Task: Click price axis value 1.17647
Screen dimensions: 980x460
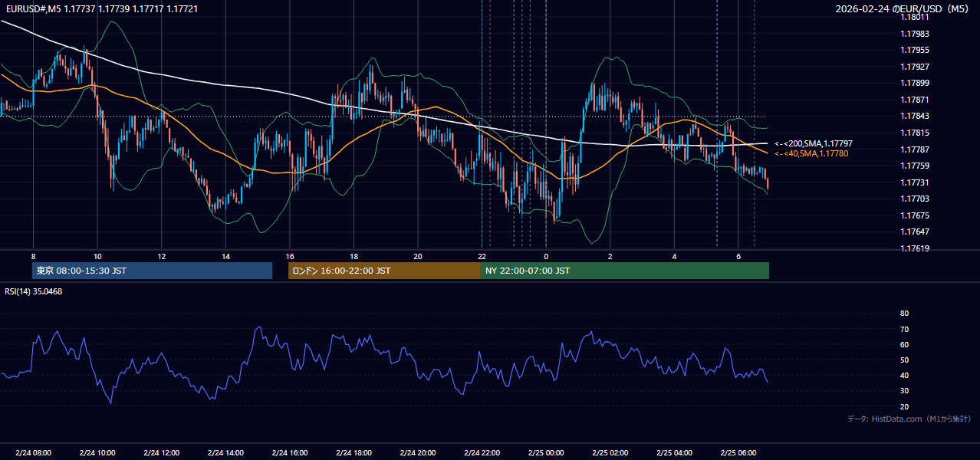Action: tap(915, 232)
